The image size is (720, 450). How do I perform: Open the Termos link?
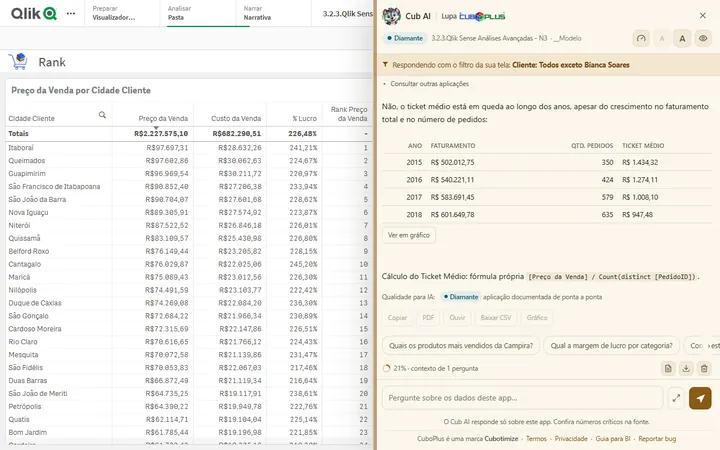(536, 439)
